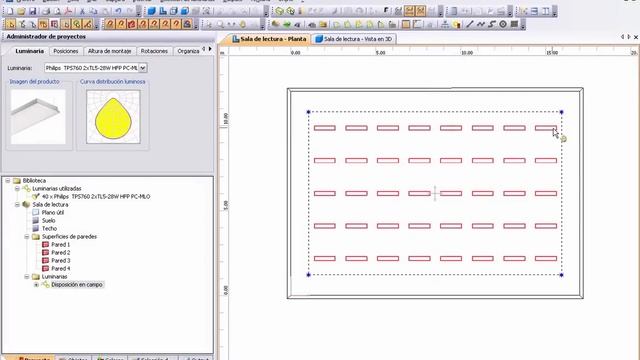Select Pared 1 in project tree
The image size is (640, 360).
[60, 244]
